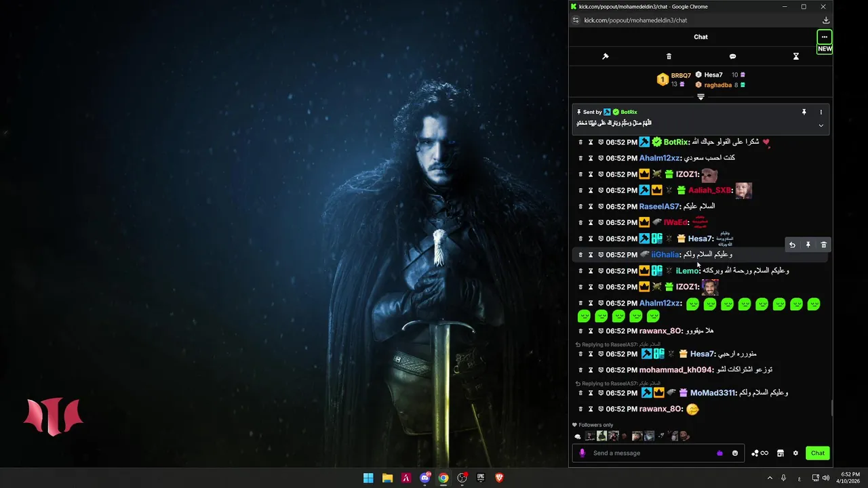Image resolution: width=868 pixels, height=488 pixels.
Task: Select the trash deleted-messages tab under Chat
Action: pos(669,56)
